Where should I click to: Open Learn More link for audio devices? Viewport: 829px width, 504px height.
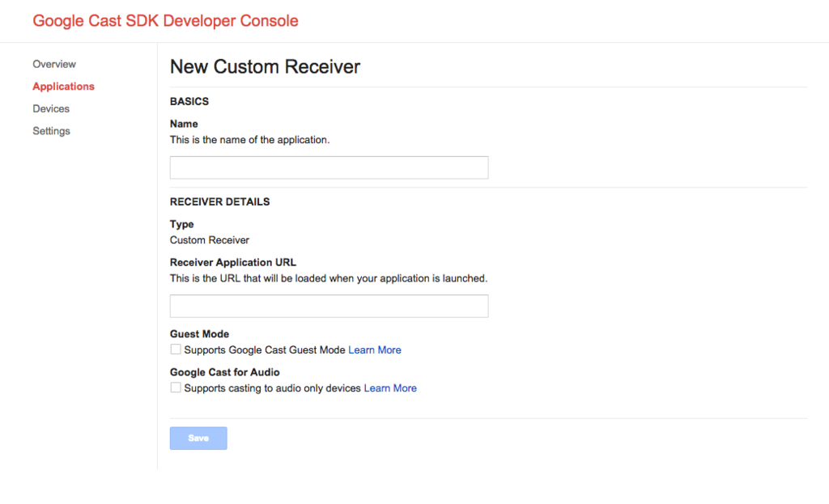(390, 388)
